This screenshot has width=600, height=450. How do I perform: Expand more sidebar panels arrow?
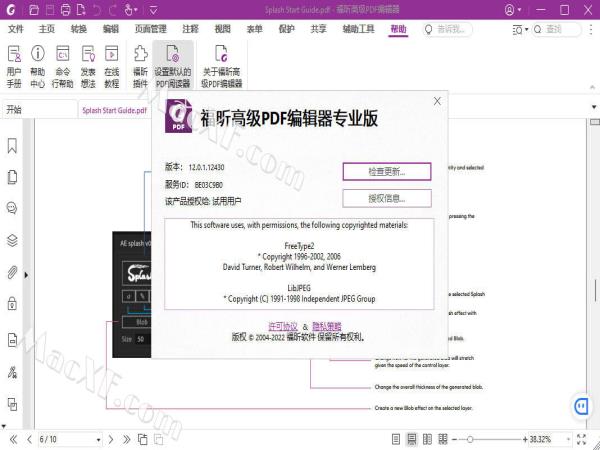[x=4, y=426]
